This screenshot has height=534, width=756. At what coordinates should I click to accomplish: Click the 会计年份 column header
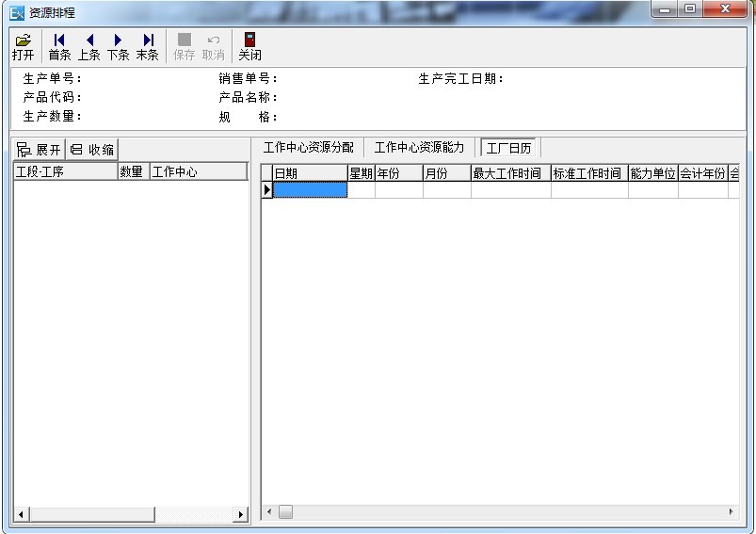[703, 173]
